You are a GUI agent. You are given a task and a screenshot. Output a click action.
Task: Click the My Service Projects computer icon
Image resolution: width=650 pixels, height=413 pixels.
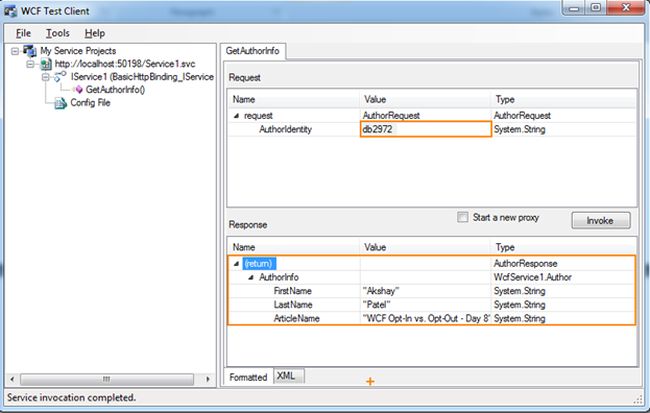tap(30, 51)
